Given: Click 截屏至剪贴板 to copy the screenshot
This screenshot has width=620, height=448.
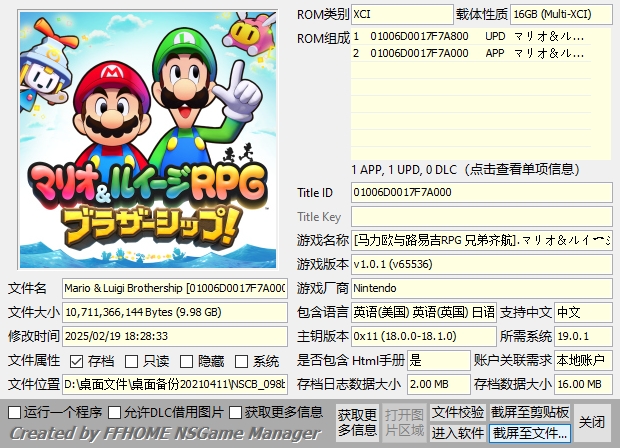Looking at the screenshot, I should (530, 412).
